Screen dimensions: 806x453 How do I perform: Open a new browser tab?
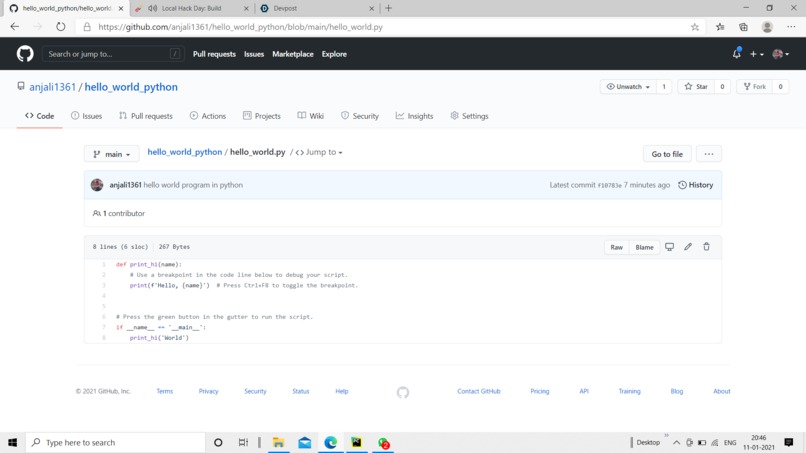[x=389, y=8]
